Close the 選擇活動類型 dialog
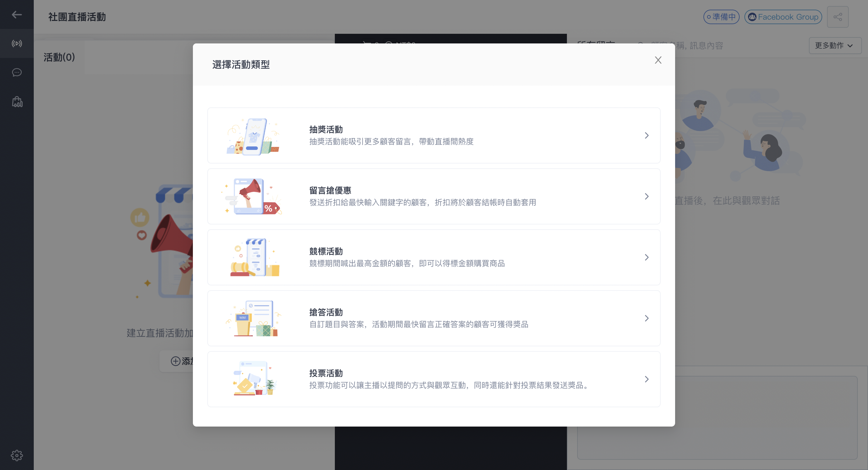This screenshot has height=470, width=868. pyautogui.click(x=658, y=60)
